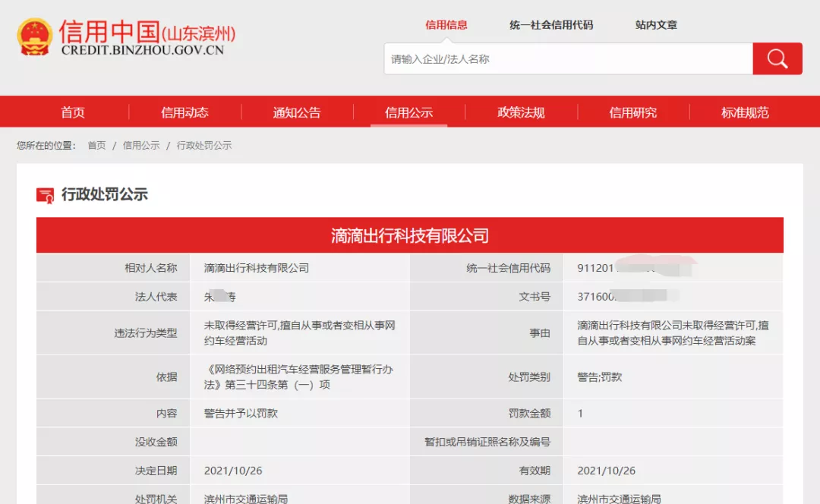Click the 罚款金额 label
The height and width of the screenshot is (504, 820).
[x=529, y=414]
